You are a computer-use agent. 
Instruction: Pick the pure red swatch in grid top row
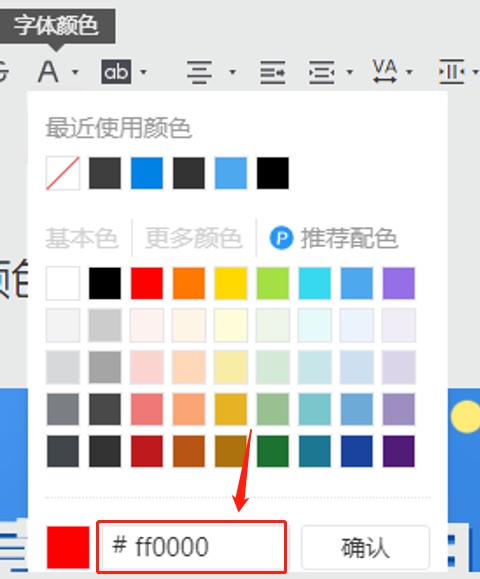(147, 283)
